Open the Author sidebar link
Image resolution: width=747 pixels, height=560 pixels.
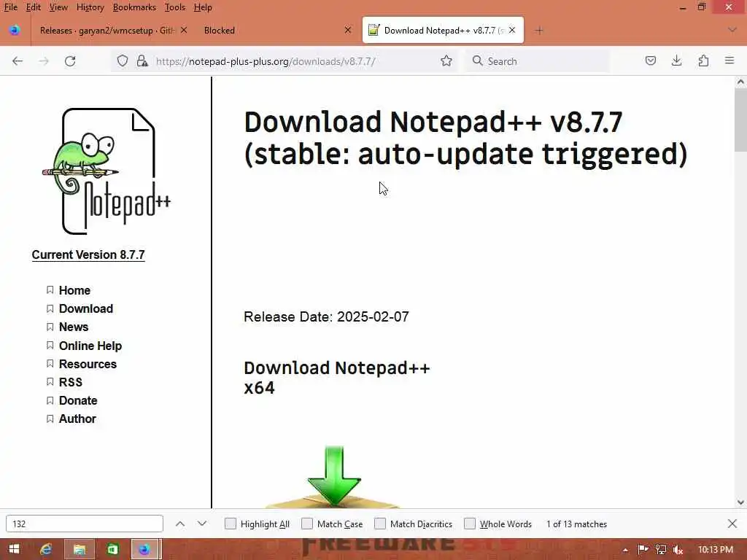click(77, 419)
